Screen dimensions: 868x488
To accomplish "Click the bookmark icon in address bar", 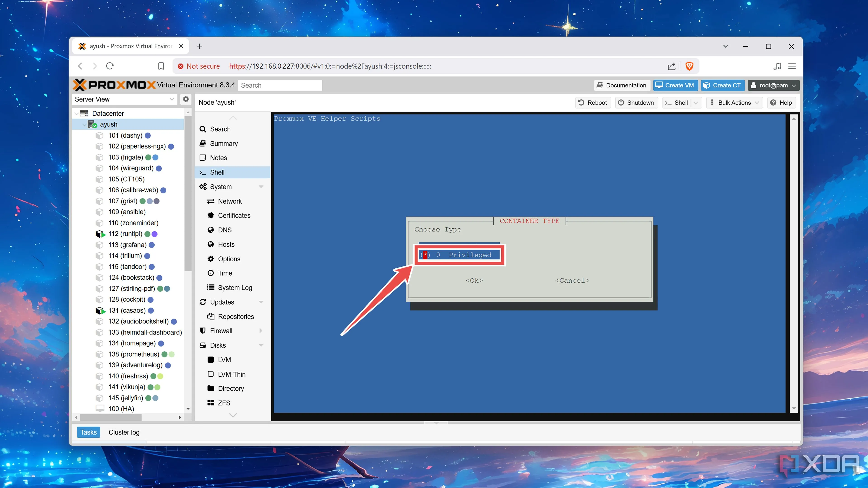I will 161,66.
